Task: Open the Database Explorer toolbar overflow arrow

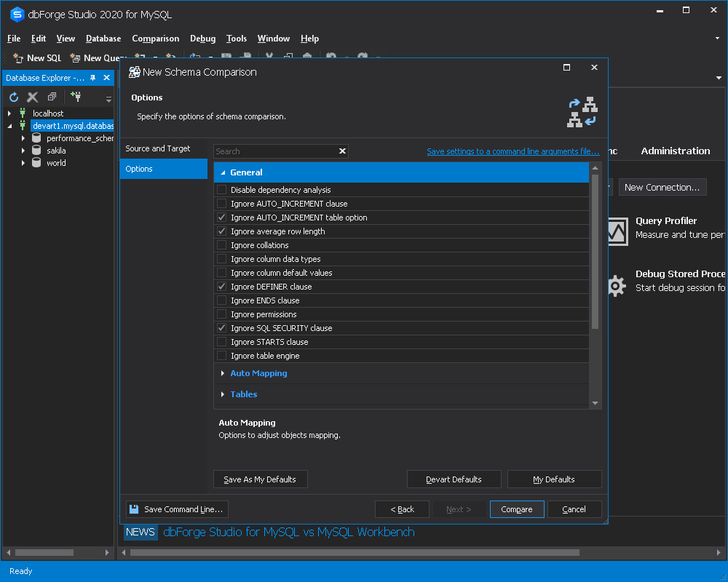Action: [x=108, y=99]
